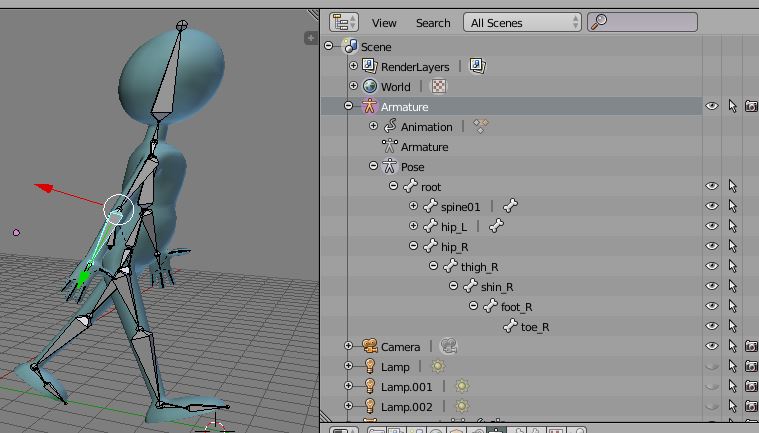Click the World globe icon
This screenshot has width=759, height=433.
[370, 86]
